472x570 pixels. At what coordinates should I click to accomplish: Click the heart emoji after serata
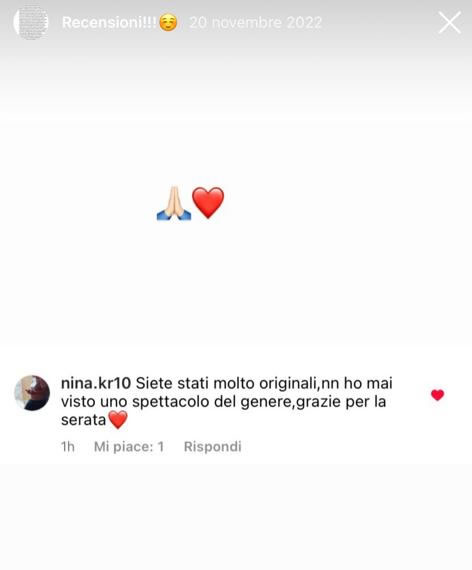pyautogui.click(x=118, y=420)
